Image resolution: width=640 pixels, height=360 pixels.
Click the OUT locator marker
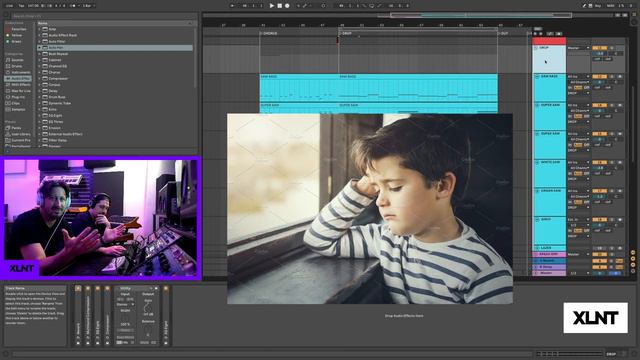pyautogui.click(x=504, y=33)
